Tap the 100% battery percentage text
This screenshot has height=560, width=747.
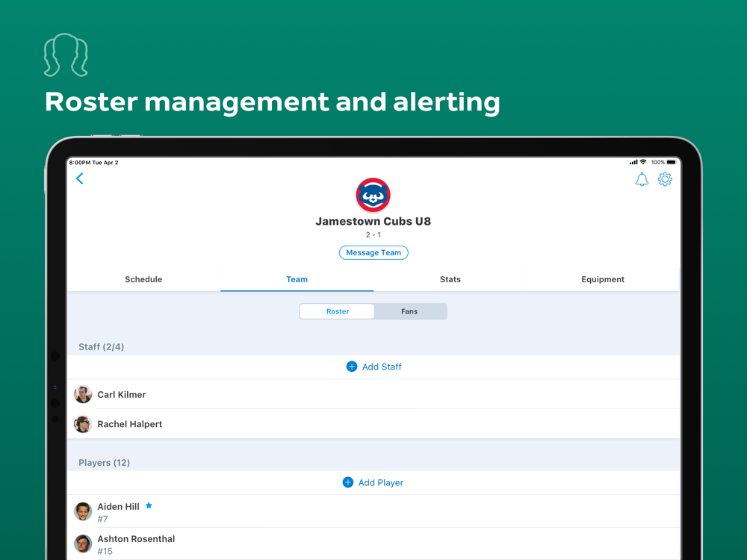point(658,162)
